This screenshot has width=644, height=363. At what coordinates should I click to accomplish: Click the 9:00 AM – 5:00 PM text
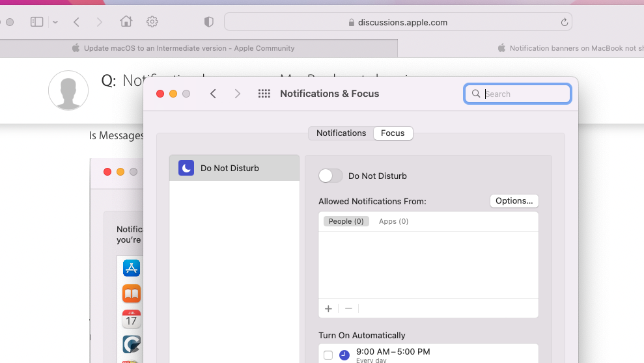(393, 352)
